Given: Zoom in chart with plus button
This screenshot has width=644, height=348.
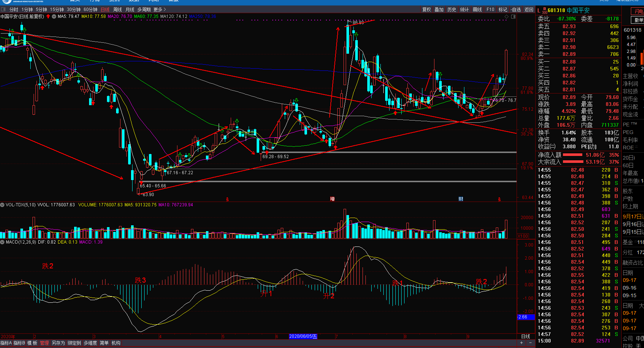Looking at the screenshot, I should (521, 343).
